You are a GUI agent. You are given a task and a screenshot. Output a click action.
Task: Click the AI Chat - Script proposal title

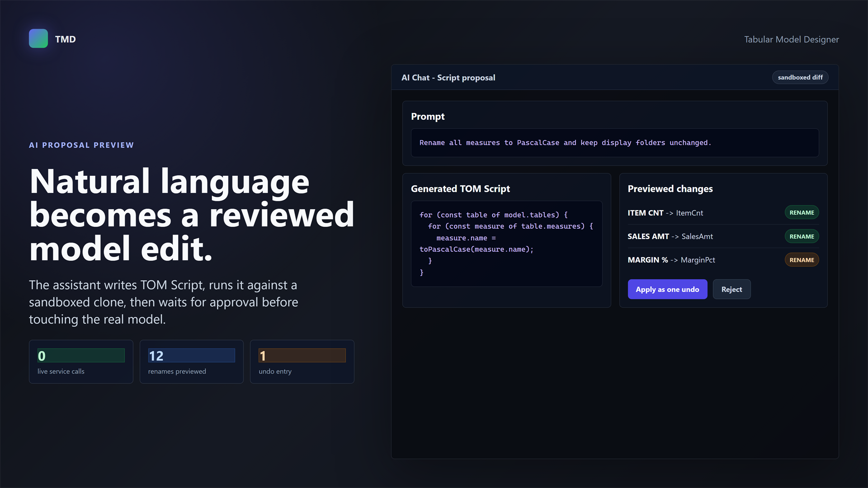coord(448,78)
